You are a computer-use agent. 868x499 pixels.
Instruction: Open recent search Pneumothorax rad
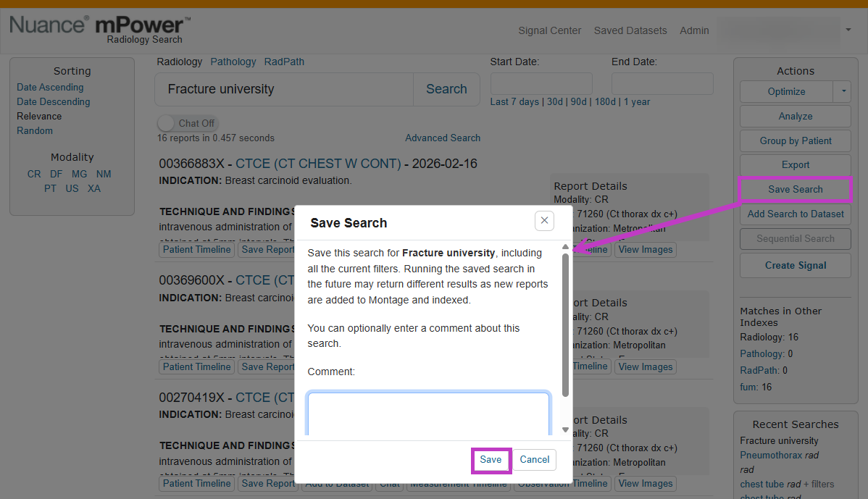780,456
